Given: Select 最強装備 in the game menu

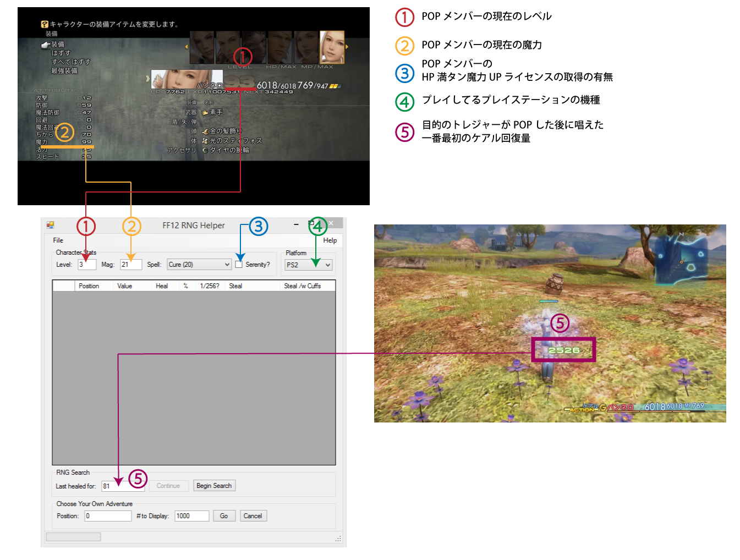Looking at the screenshot, I should (64, 71).
